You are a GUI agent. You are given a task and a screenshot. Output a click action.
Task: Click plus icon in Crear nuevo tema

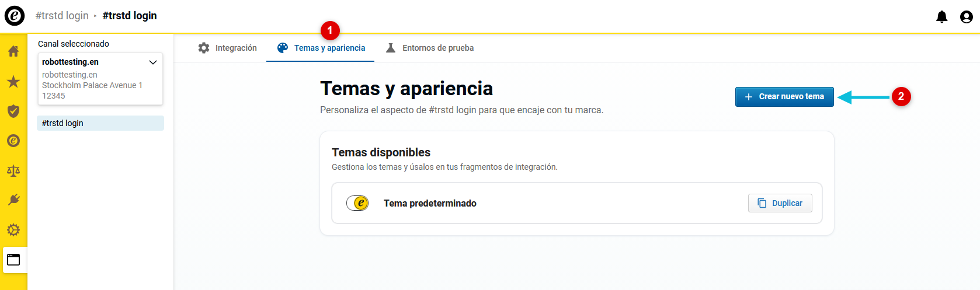[x=749, y=97]
